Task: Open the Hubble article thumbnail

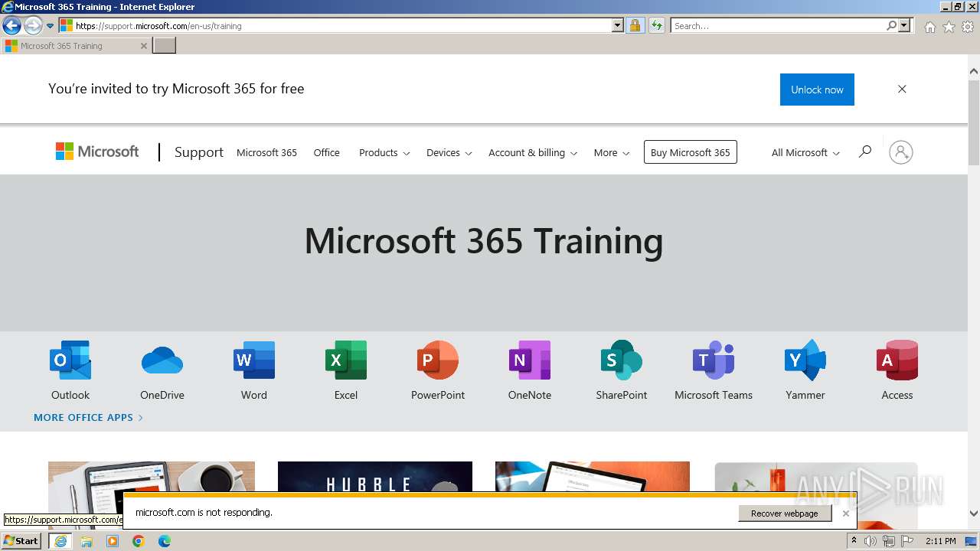Action: pos(375,476)
